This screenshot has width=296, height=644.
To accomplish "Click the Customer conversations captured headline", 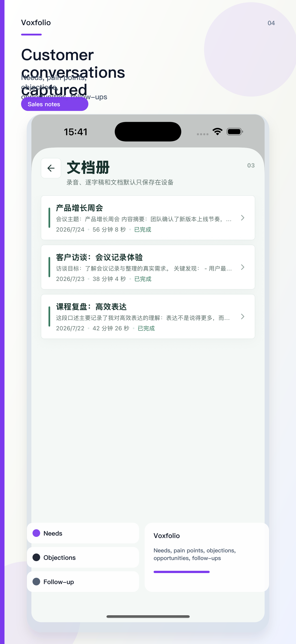I will point(73,72).
